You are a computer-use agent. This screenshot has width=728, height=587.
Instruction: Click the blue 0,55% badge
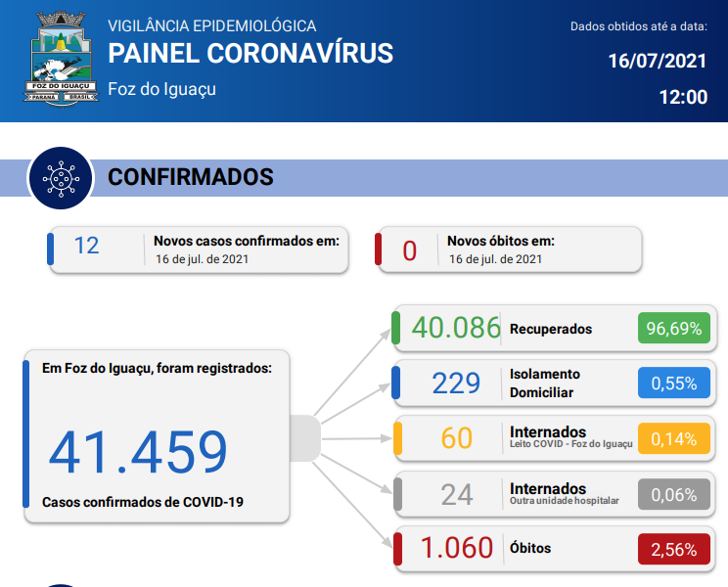point(674,383)
